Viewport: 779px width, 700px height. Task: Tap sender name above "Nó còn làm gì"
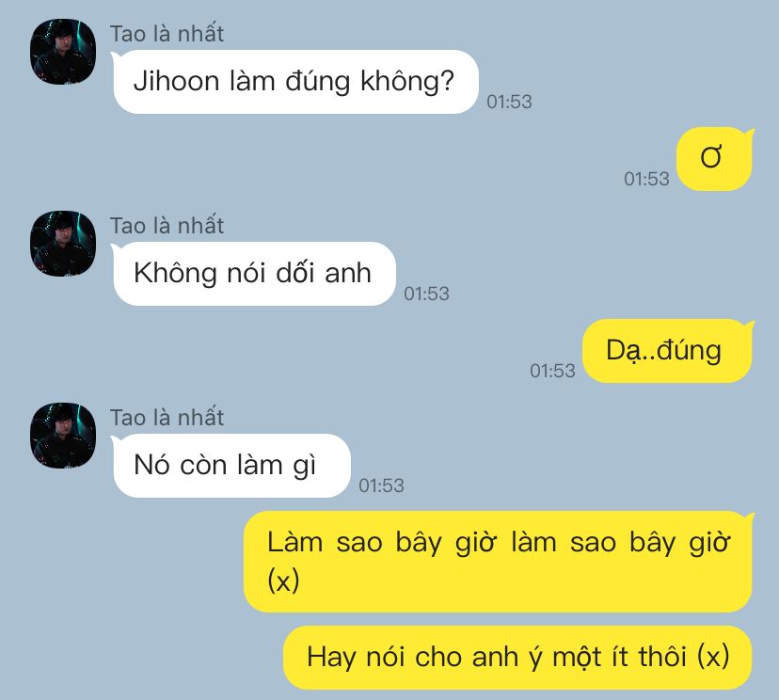click(x=167, y=418)
